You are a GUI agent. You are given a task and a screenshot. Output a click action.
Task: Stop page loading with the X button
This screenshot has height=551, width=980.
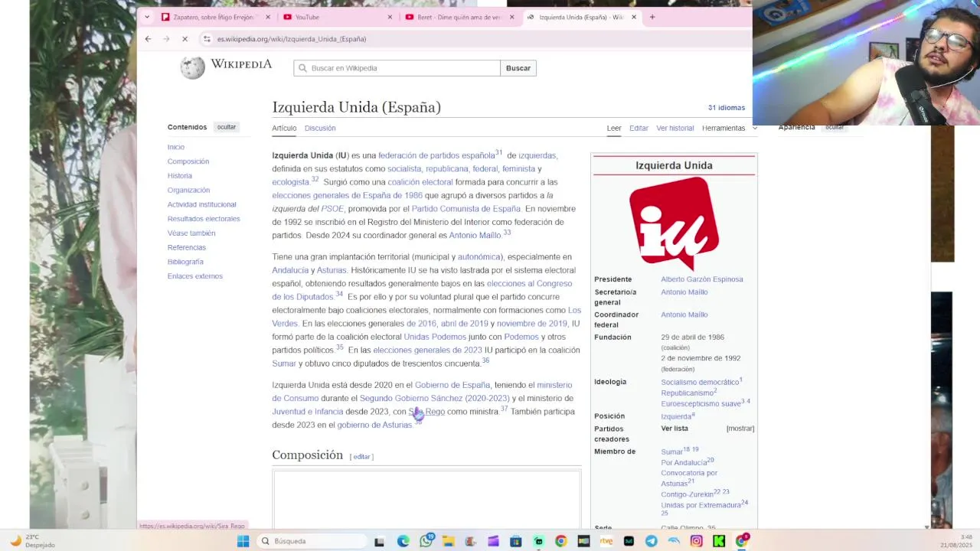(x=185, y=39)
